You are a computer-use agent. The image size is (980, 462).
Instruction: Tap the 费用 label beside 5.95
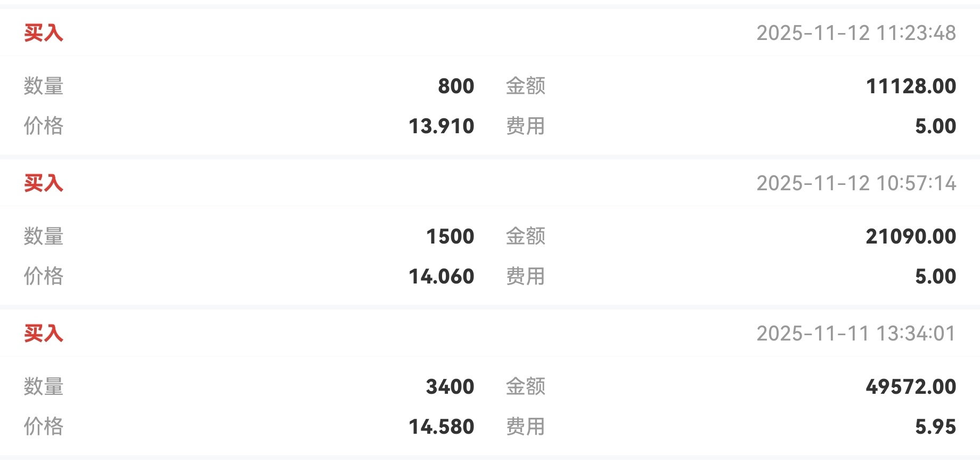(x=525, y=427)
